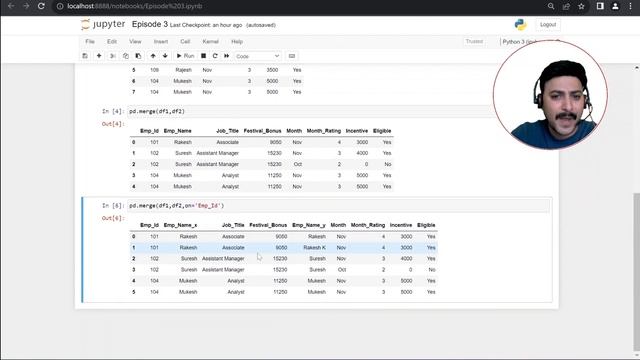Open the Kernel menu
The height and width of the screenshot is (360, 640).
coord(211,42)
